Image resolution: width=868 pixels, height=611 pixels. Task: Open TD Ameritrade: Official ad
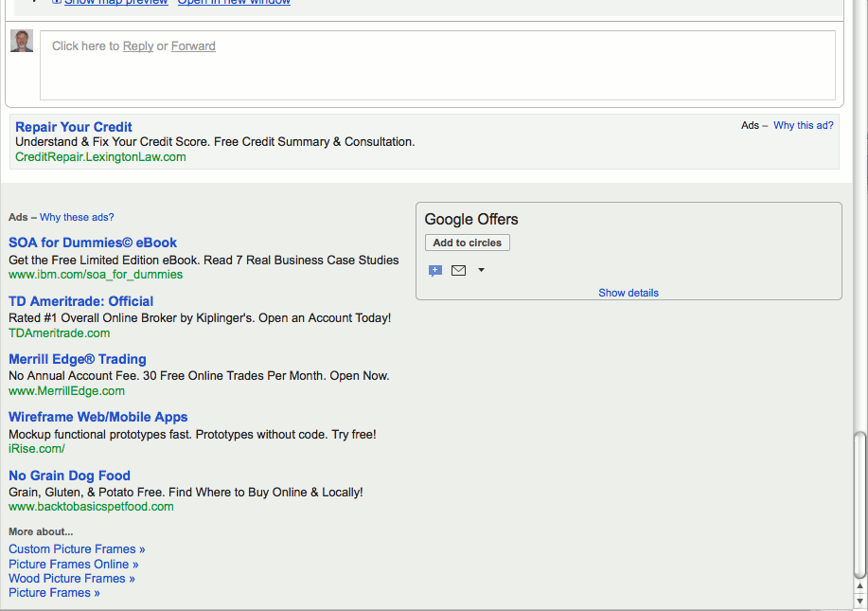tap(80, 301)
